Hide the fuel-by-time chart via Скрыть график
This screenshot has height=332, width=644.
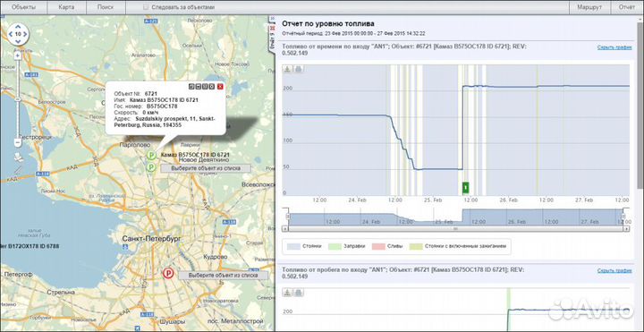point(614,47)
